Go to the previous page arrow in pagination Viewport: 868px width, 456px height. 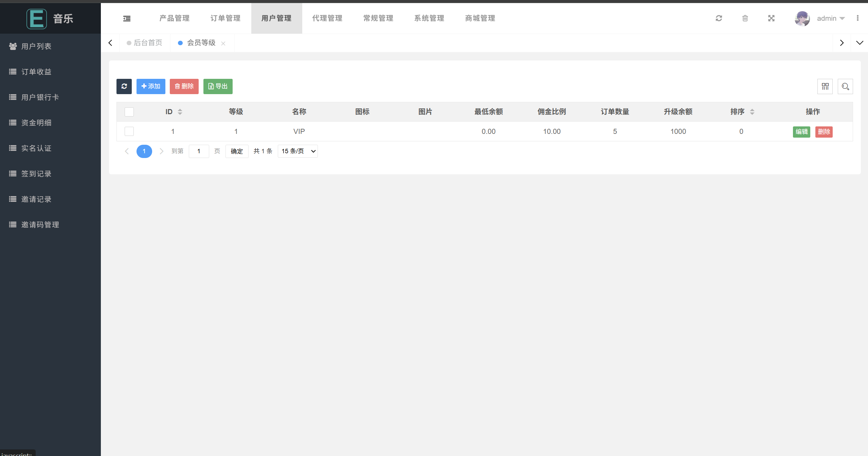click(127, 151)
